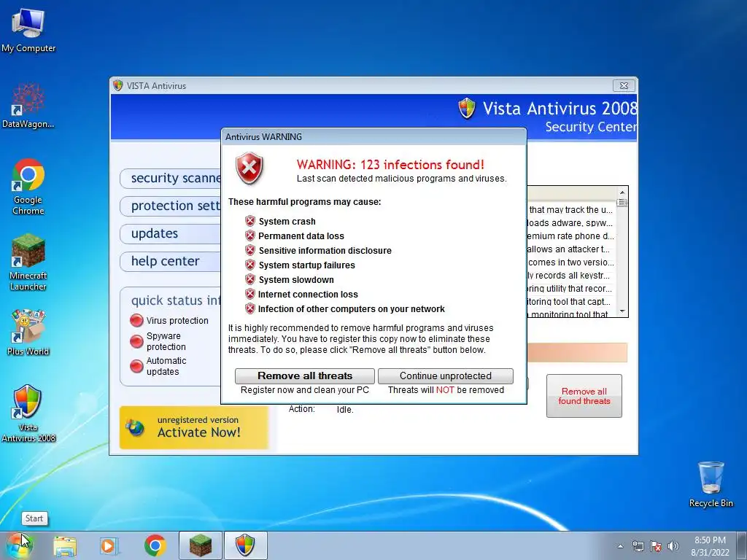The width and height of the screenshot is (747, 560).
Task: Open the DataWagon desktop shortcut
Action: click(28, 106)
